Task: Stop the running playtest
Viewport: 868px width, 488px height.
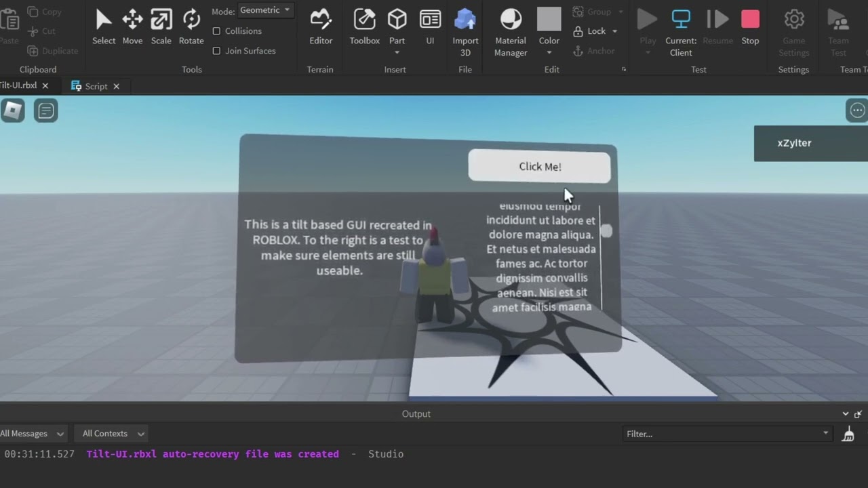Action: (750, 26)
